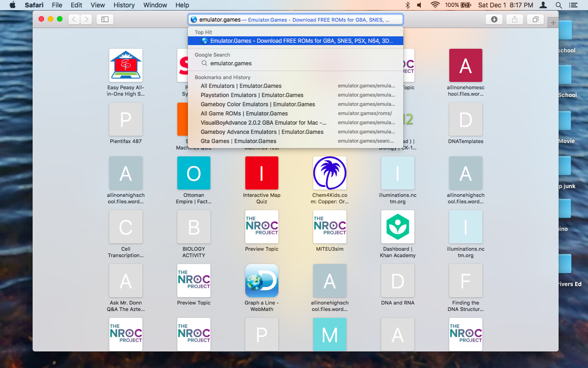Image resolution: width=588 pixels, height=368 pixels.
Task: Open the Window menu
Action: [x=155, y=5]
